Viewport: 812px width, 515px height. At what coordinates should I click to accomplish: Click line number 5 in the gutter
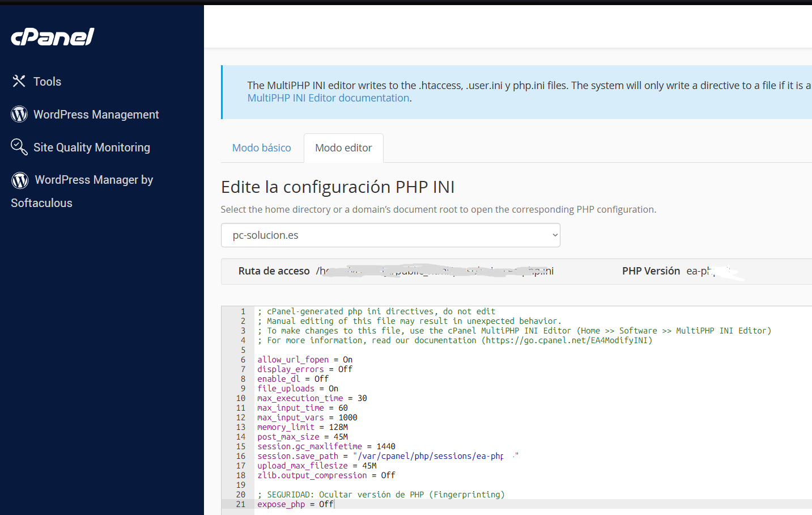tap(243, 350)
